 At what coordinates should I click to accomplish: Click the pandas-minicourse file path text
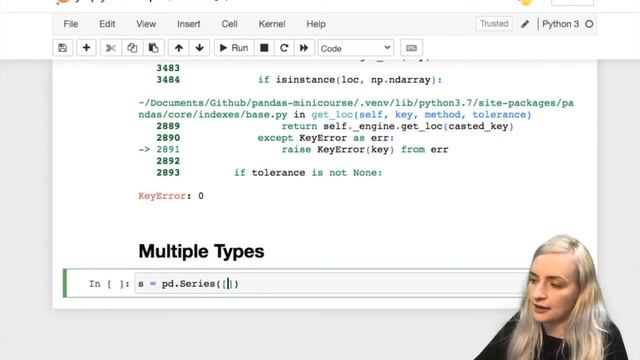356,109
